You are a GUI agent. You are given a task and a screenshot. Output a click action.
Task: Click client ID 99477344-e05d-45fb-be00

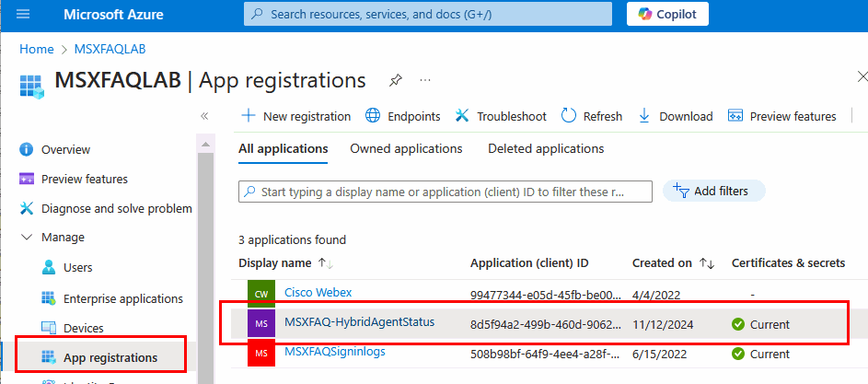(546, 295)
